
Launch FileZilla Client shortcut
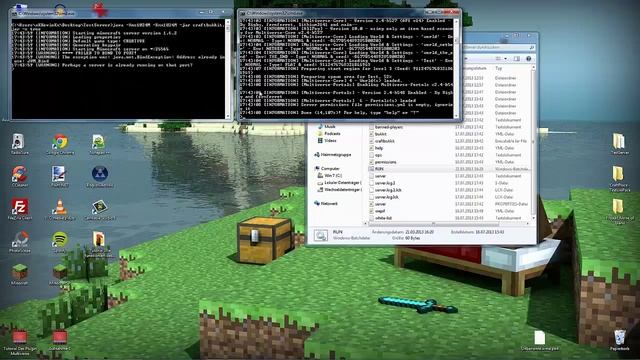pyautogui.click(x=19, y=209)
